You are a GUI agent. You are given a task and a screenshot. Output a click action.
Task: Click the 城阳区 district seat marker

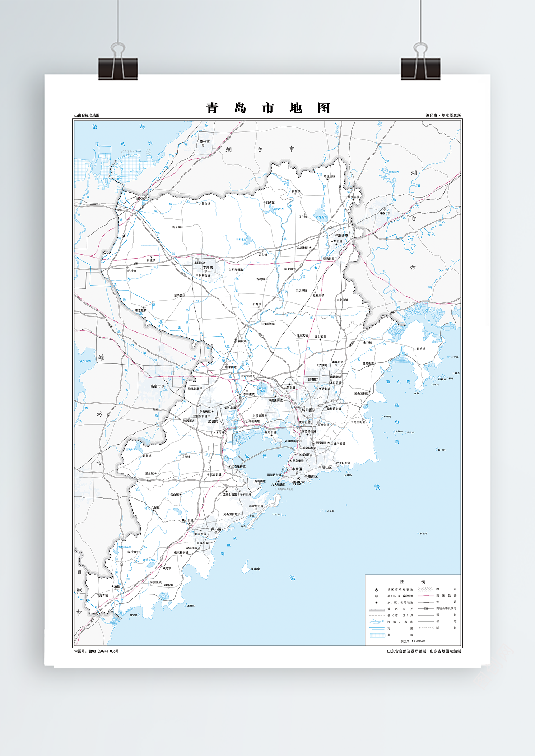click(304, 407)
